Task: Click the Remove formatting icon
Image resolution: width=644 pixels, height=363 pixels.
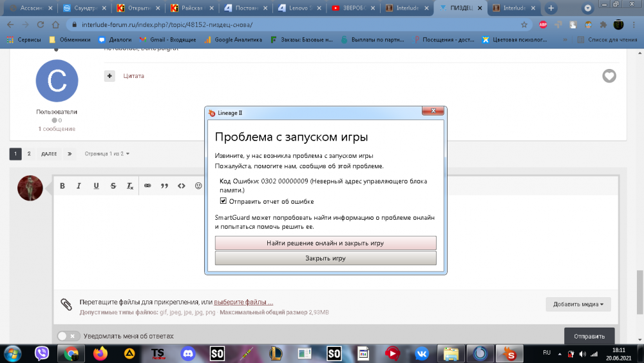Action: (x=130, y=186)
